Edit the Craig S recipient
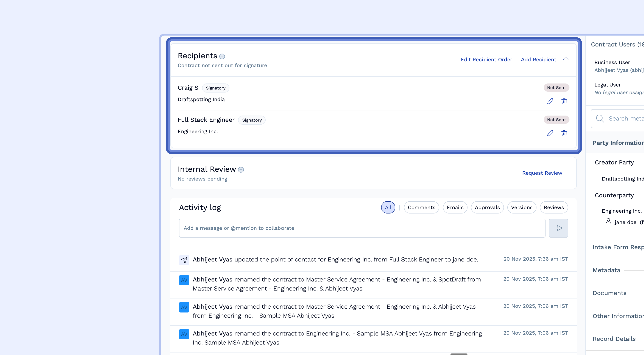644x355 pixels. click(550, 101)
